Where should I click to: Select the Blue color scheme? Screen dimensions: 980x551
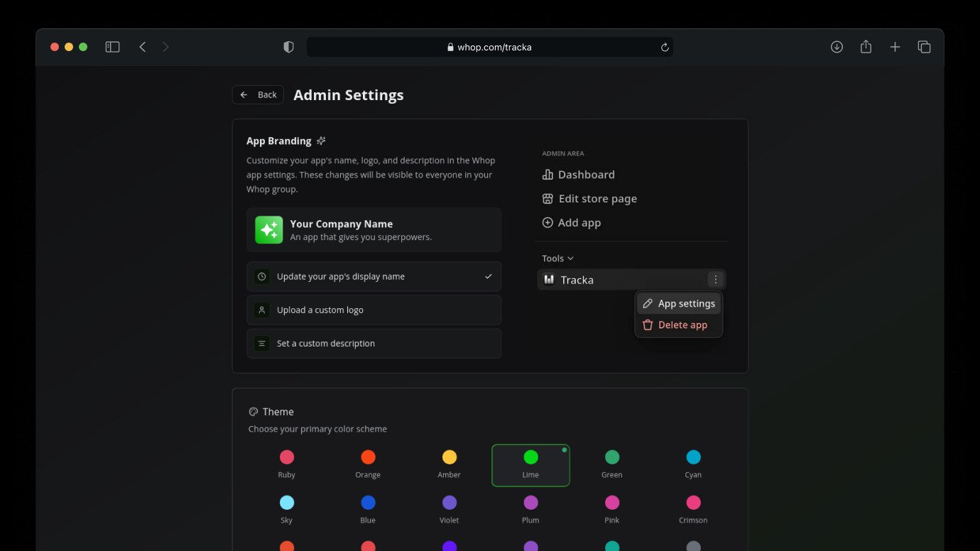368,511
